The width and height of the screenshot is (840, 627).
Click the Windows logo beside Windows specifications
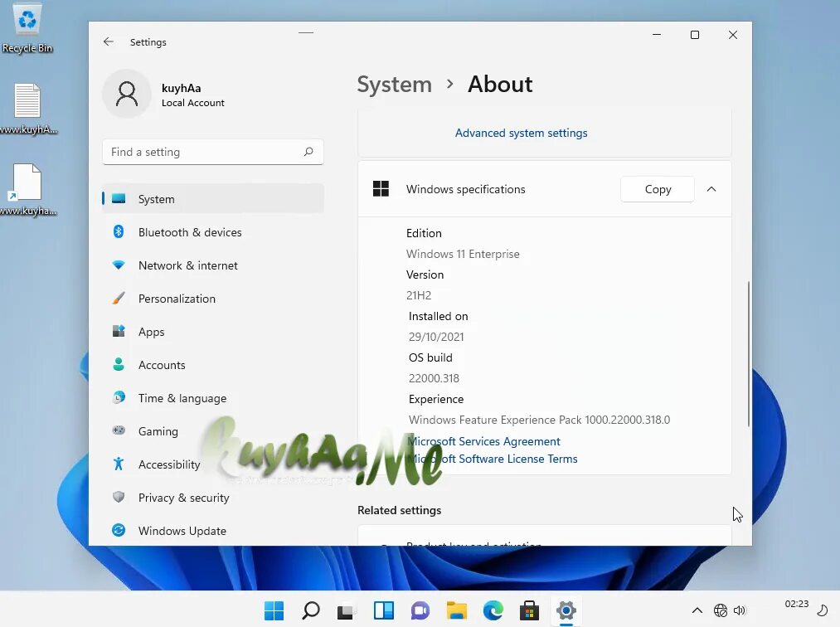coord(381,188)
